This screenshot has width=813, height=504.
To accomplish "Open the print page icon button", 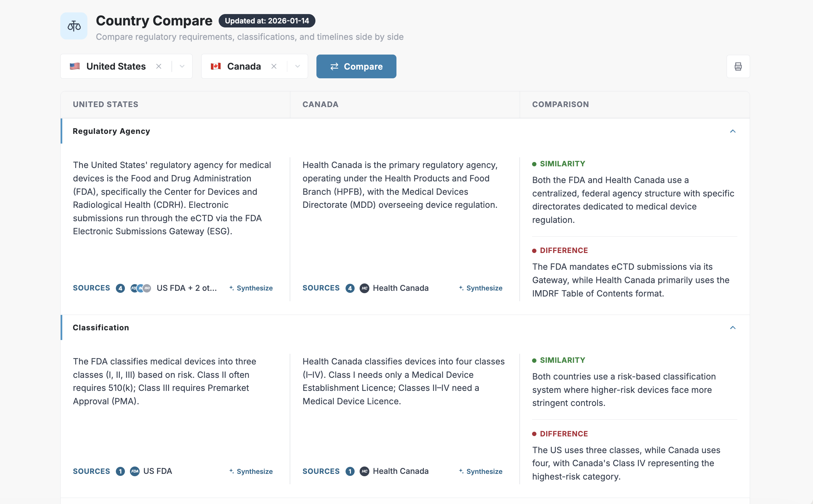I will coord(738,66).
